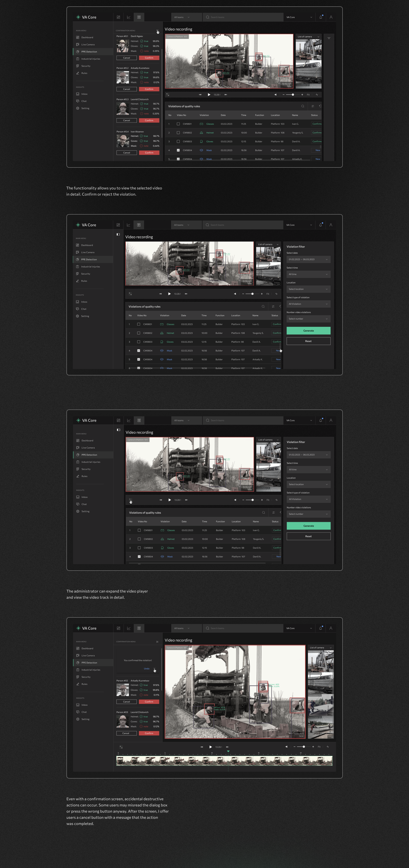Confirm the violation for Ivan Aksenov
Viewport: 409px width, 868px height.
[x=149, y=153]
